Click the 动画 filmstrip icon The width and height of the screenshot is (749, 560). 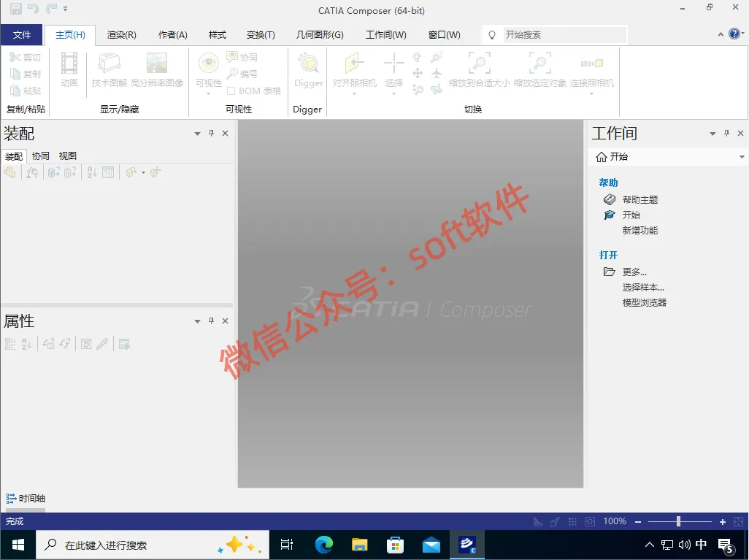pyautogui.click(x=69, y=64)
